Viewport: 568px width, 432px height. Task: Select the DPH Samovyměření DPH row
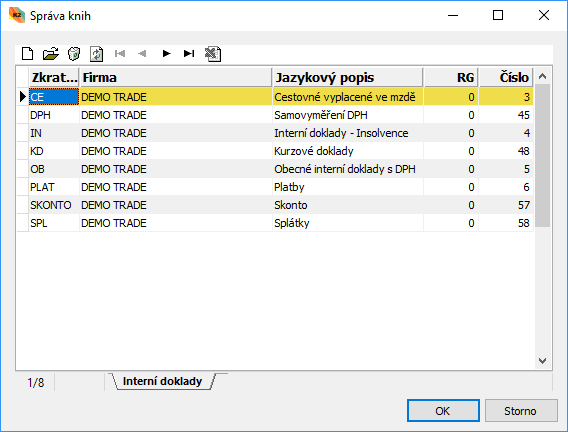[x=275, y=115]
